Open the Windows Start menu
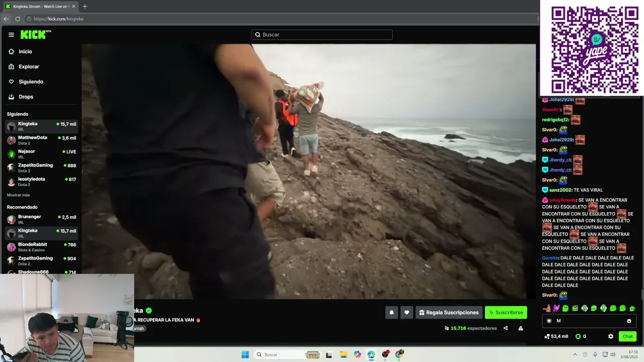644x362 pixels. tap(245, 354)
